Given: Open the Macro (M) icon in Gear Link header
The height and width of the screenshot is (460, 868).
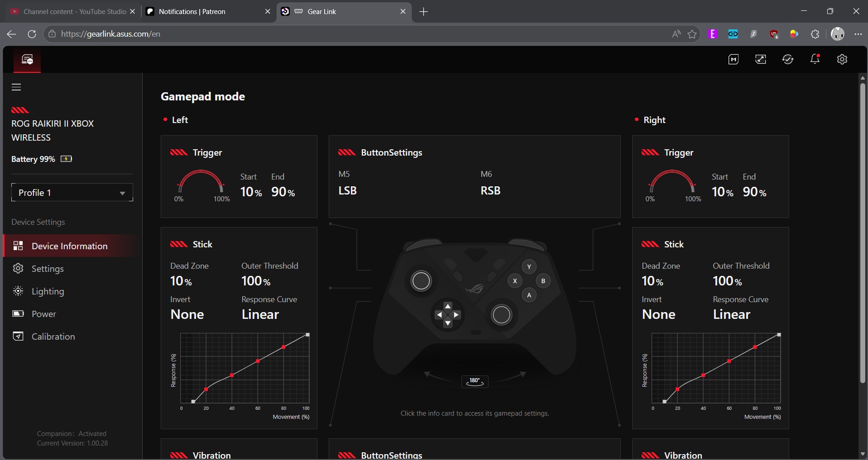Looking at the screenshot, I should [734, 59].
